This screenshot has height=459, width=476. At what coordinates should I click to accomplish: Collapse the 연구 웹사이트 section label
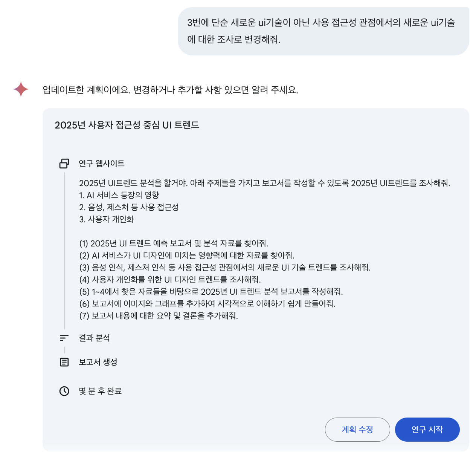tap(102, 163)
